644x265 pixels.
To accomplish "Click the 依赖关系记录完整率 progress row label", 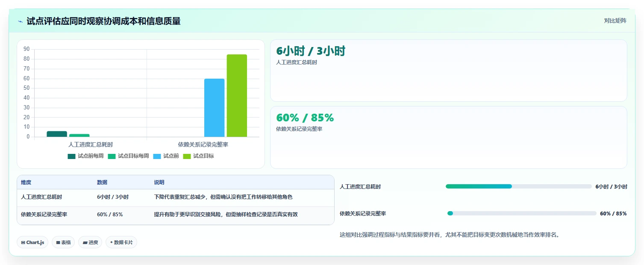I will pyautogui.click(x=363, y=214).
